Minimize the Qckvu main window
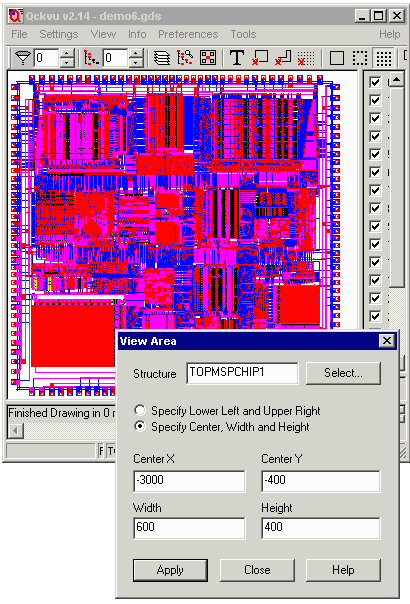This screenshot has width=410, height=604. pos(362,16)
